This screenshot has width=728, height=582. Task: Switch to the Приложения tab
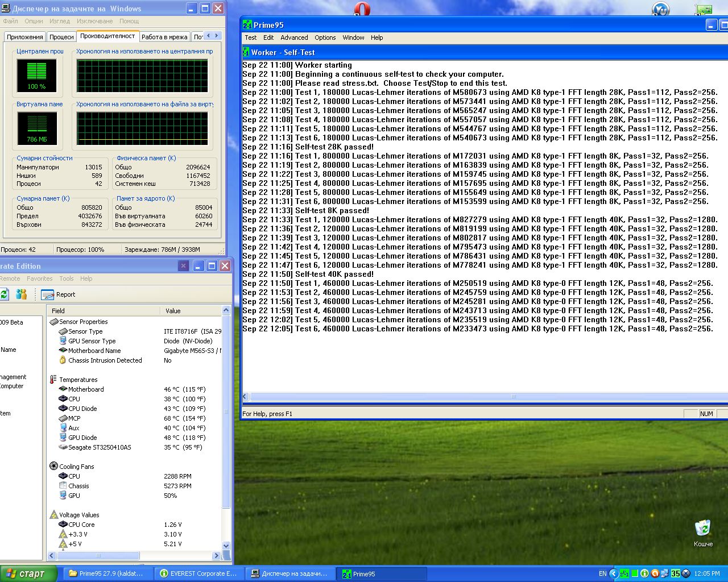pyautogui.click(x=25, y=37)
